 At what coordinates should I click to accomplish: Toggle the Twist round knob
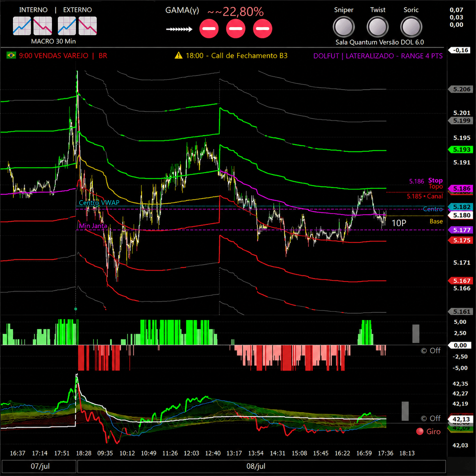click(x=378, y=27)
